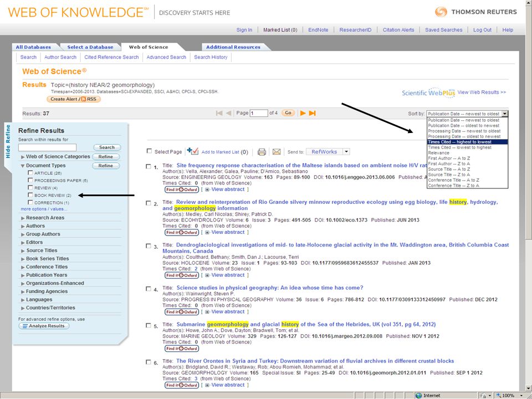Image resolution: width=532 pixels, height=399 pixels.
Task: Click the email results envelope icon
Action: pos(277,152)
